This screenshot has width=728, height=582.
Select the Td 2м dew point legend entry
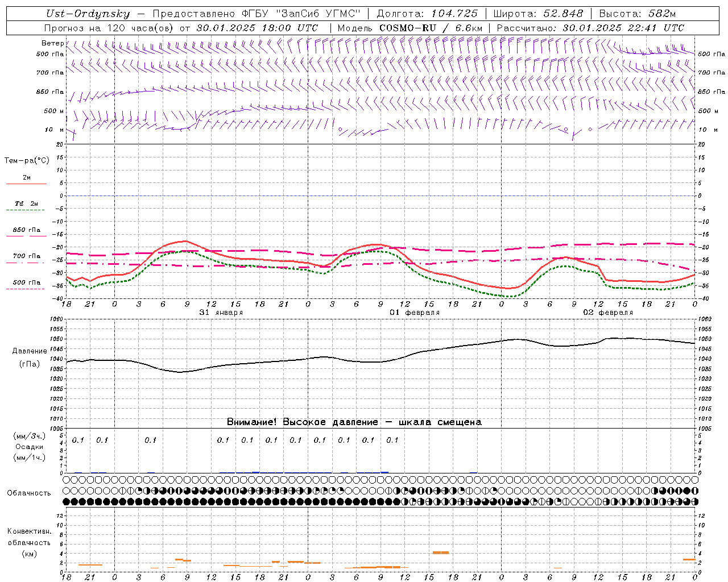click(x=26, y=203)
